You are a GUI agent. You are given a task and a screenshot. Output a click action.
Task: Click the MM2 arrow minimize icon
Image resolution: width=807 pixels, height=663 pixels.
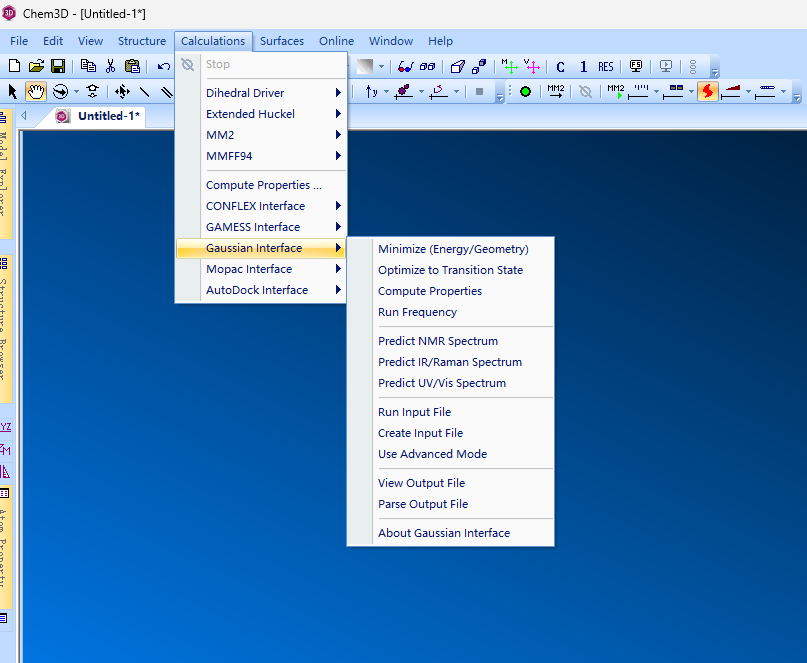(x=556, y=91)
